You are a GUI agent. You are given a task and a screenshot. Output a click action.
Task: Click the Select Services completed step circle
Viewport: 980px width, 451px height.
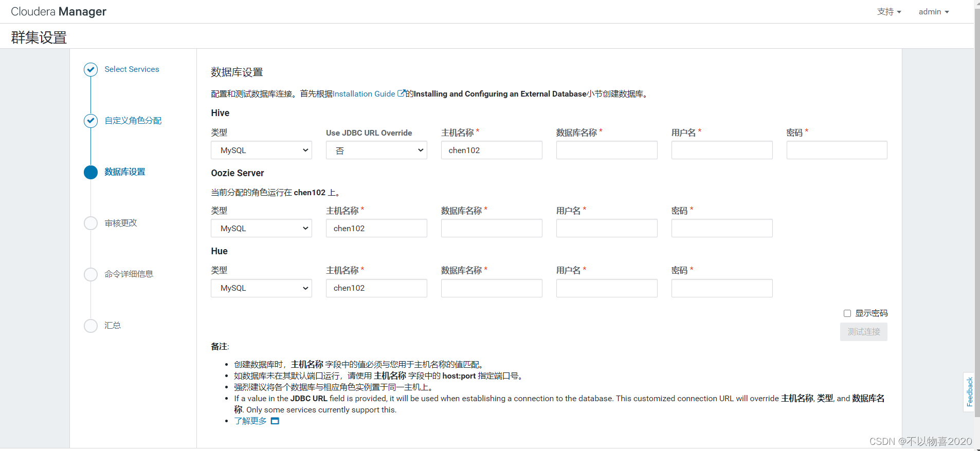[x=90, y=69]
